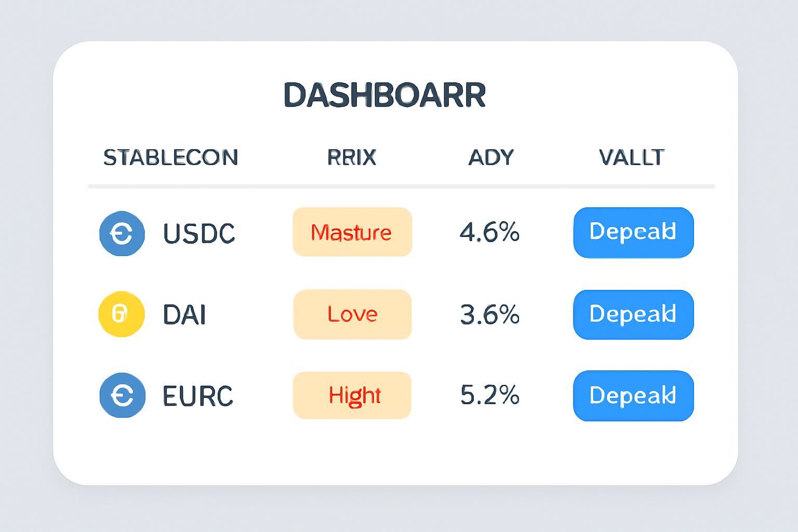Select the DAI name label
Screen dimensions: 798x532
[184, 315]
